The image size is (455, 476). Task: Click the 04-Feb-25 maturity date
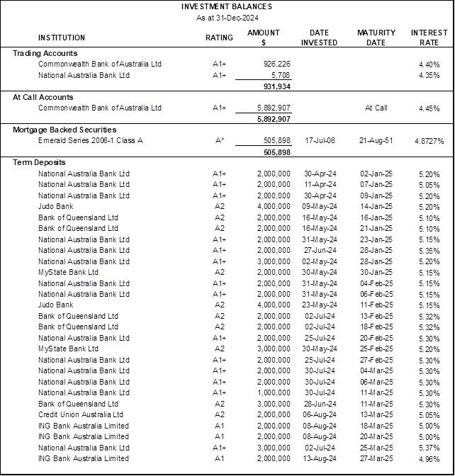coord(376,283)
